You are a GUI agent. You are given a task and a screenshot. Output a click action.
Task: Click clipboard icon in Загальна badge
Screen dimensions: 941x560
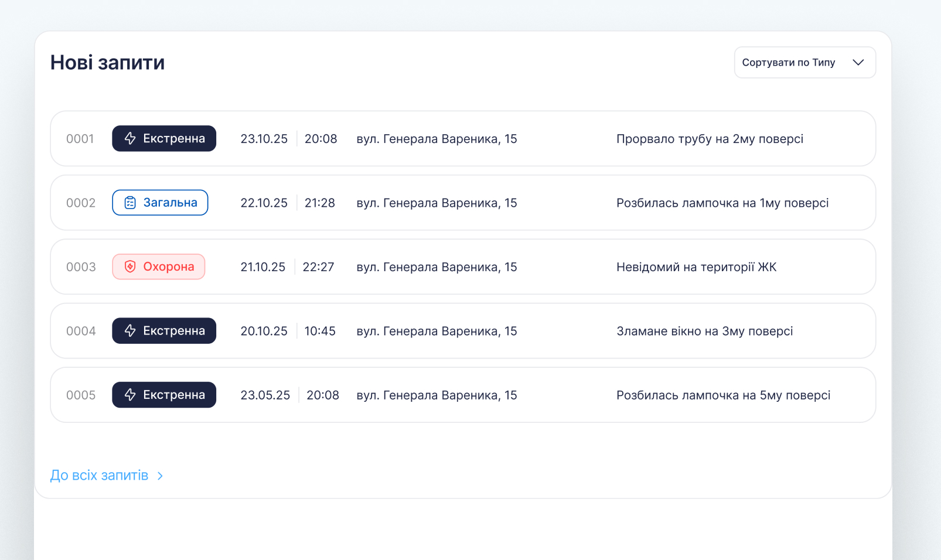[x=130, y=203]
